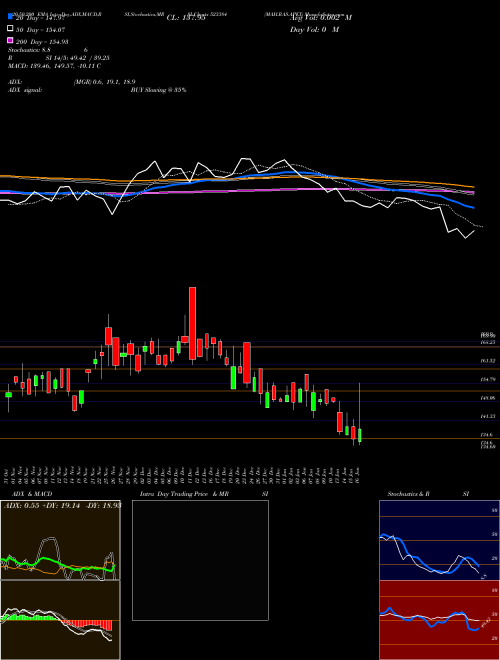Click the 'CL: 137.95' closing price label
The height and width of the screenshot is (660, 500).
(186, 18)
